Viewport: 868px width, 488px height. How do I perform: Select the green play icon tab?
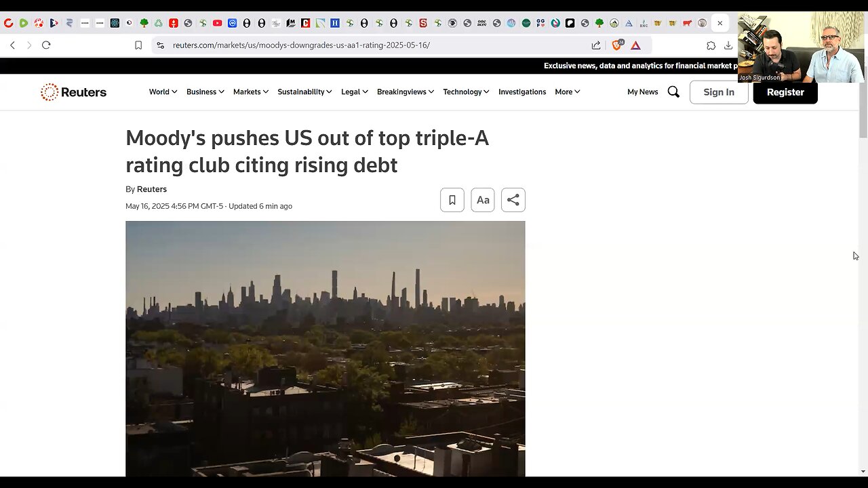(x=23, y=23)
